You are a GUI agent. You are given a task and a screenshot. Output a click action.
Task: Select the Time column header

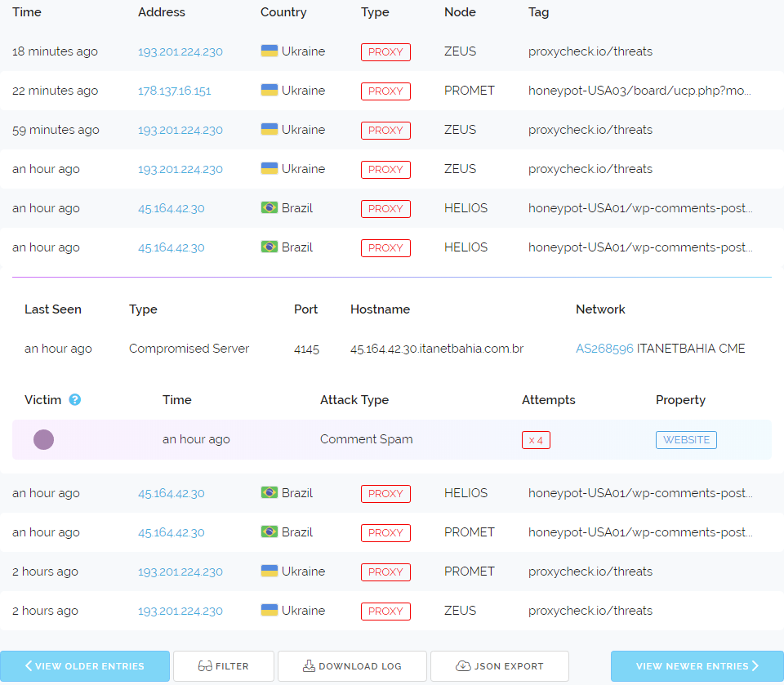[27, 12]
